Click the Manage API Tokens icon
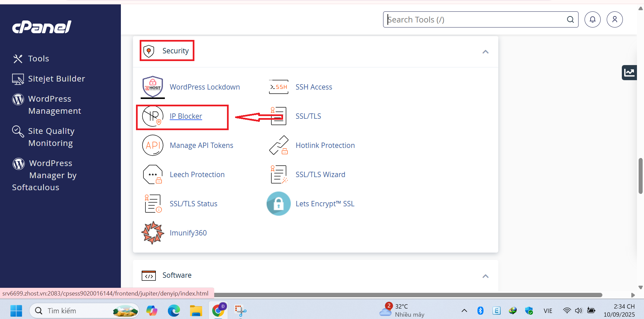644x319 pixels. [153, 145]
